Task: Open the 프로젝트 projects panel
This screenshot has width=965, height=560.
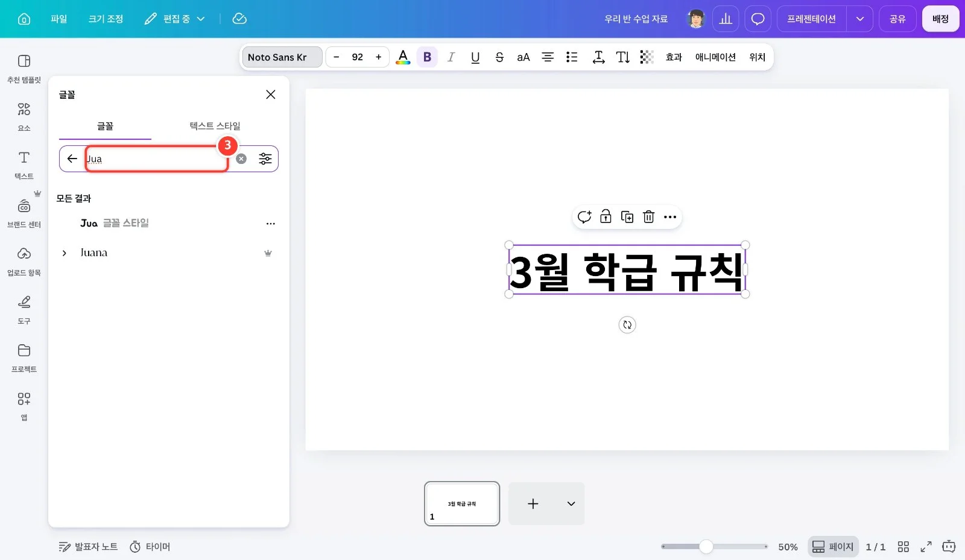Action: [x=24, y=357]
